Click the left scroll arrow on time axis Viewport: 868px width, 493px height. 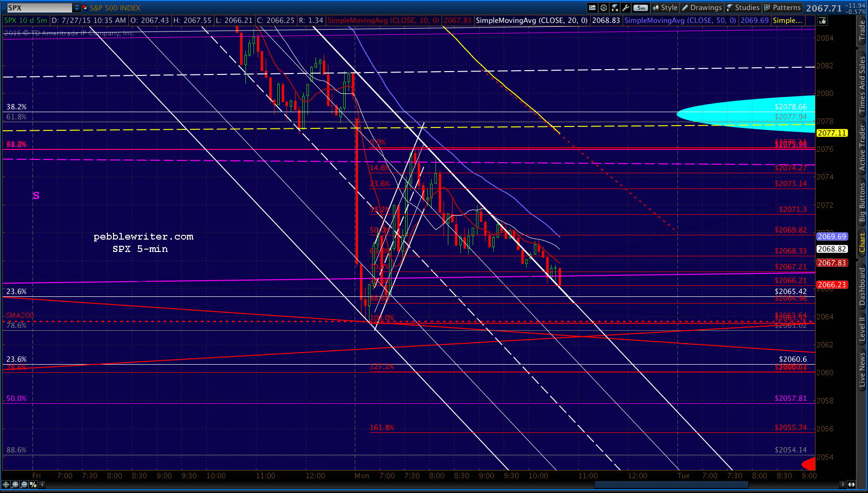click(x=42, y=484)
